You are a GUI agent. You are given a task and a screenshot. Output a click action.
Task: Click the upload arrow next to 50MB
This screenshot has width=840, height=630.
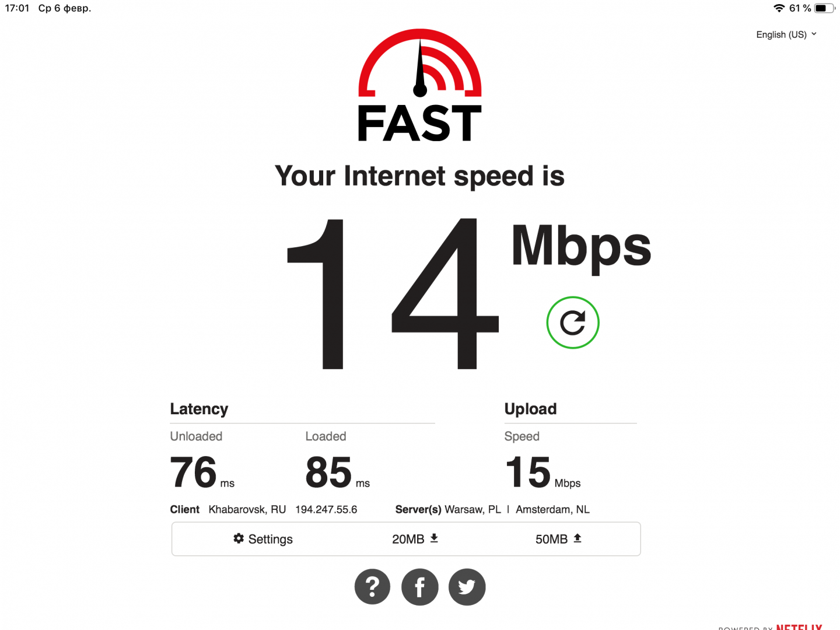(x=577, y=538)
